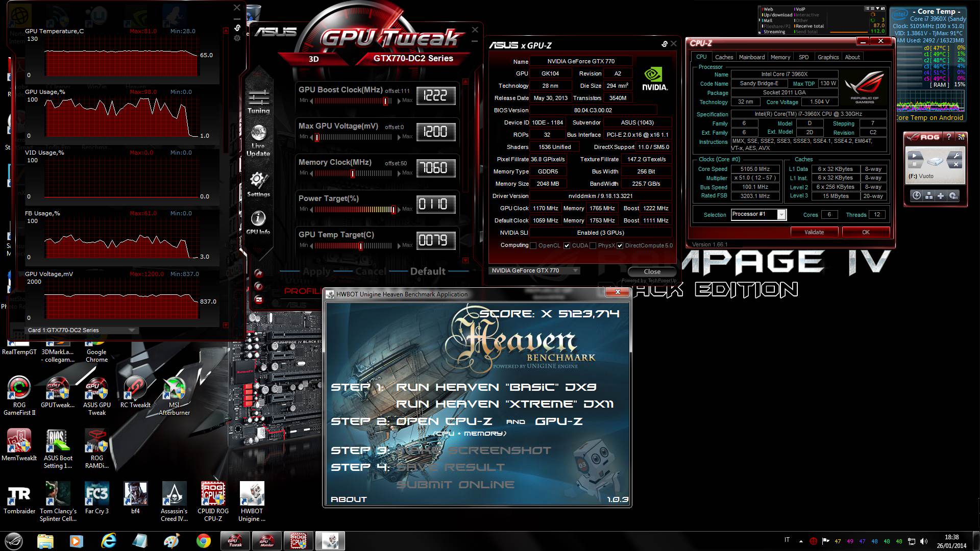Image resolution: width=980 pixels, height=551 pixels.
Task: Click Default in GPU Tweak
Action: pyautogui.click(x=428, y=271)
